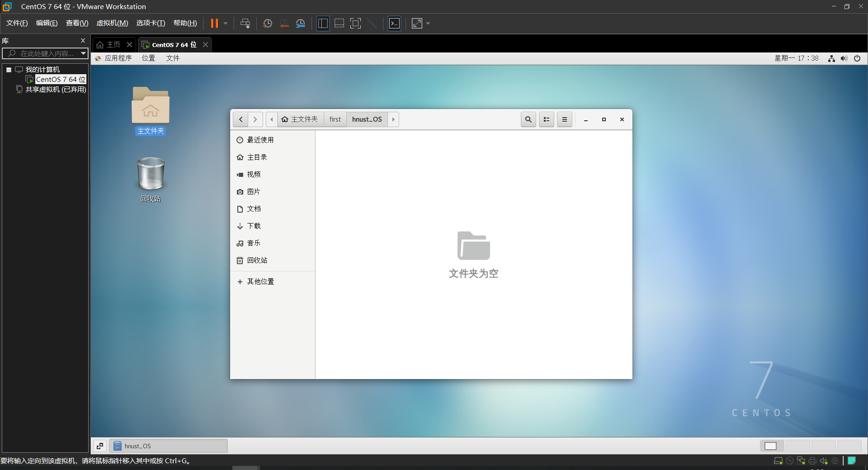Screen dimensions: 868x470
Task: Open 视频 folder in sidebar
Action: (273, 175)
